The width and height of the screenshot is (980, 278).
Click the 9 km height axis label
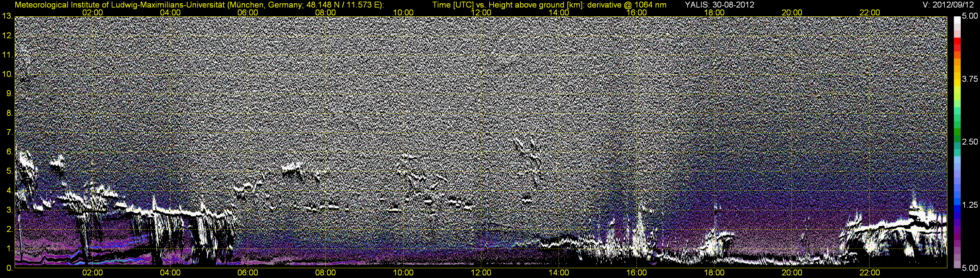9,94
